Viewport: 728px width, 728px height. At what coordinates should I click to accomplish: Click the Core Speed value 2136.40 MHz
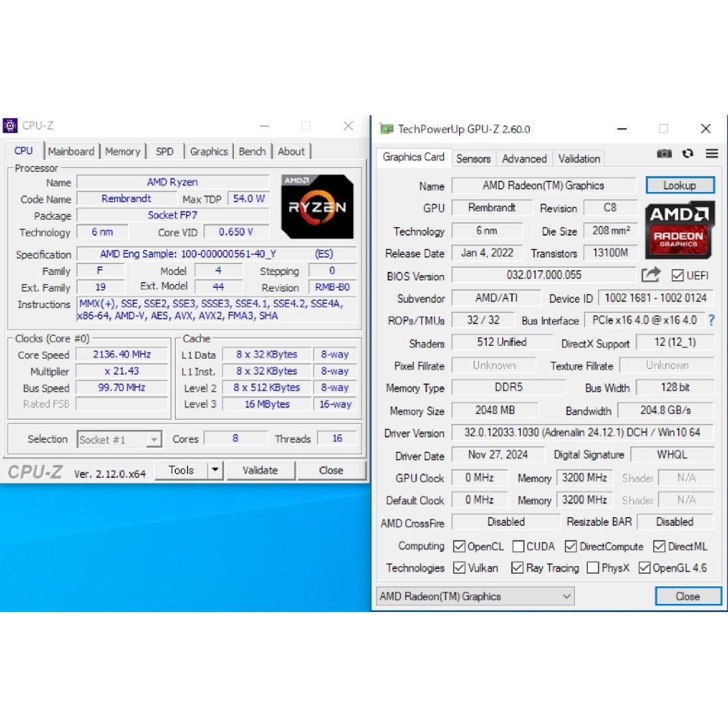point(121,355)
